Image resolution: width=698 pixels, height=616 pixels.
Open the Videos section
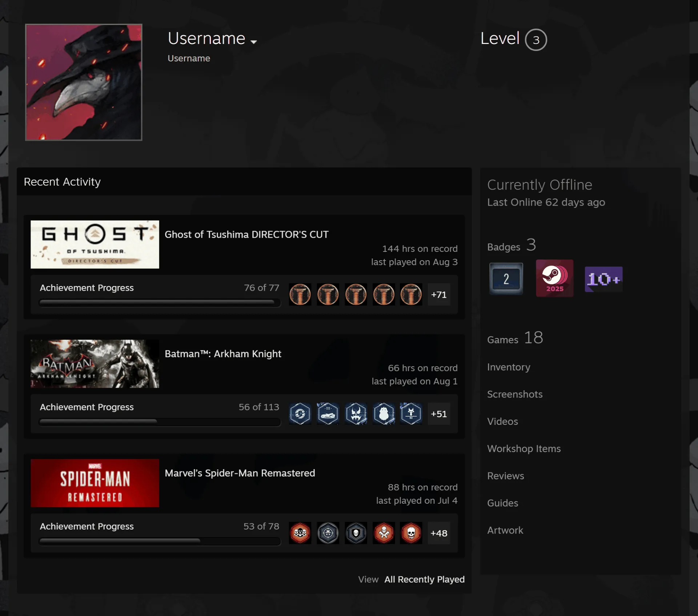502,422
